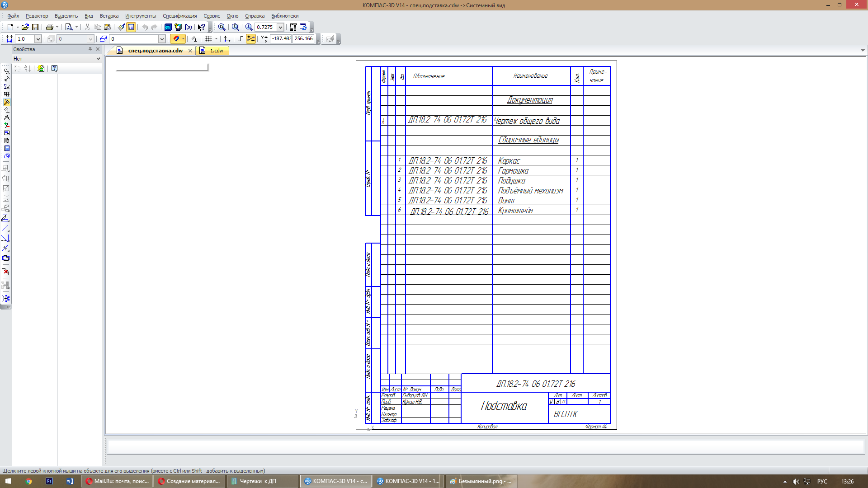The image size is (868, 488).
Task: Click the Measurements compass icon in sidebar
Action: pos(6,117)
